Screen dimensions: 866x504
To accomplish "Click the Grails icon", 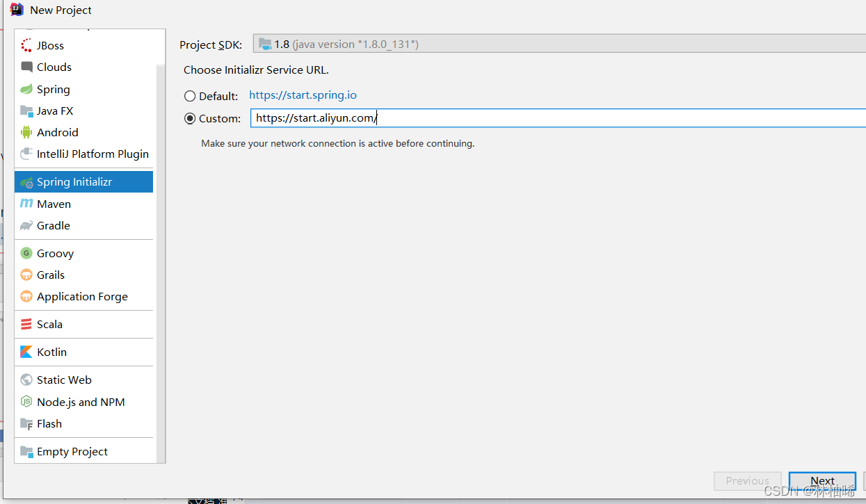I will (x=26, y=275).
